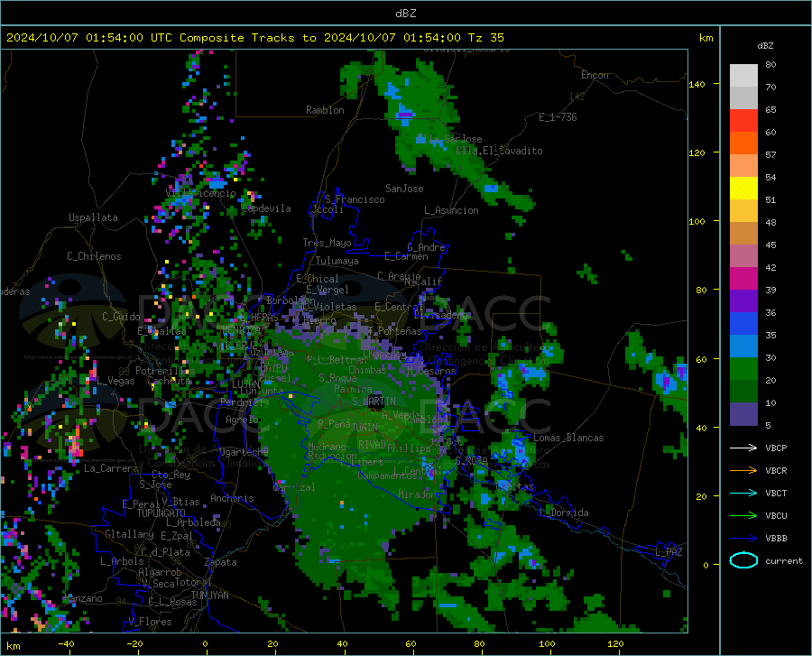Viewport: 812px width, 656px height.
Task: Click the 'TUPUNGATO' map label
Action: (x=161, y=513)
